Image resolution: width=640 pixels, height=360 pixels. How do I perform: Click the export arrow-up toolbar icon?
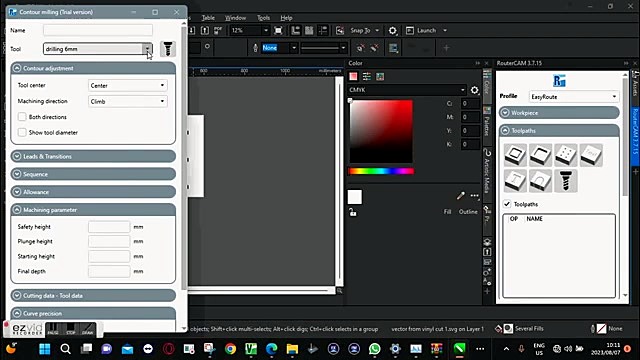click(x=205, y=31)
